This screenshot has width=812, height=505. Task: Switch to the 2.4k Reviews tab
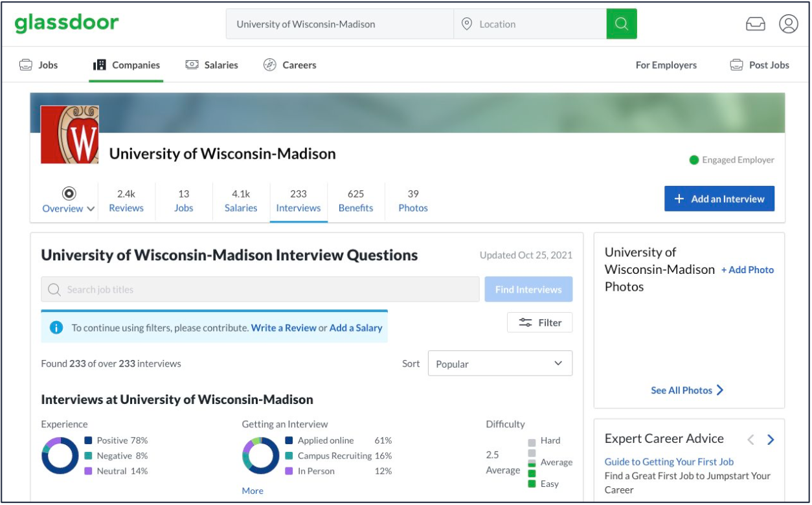pos(126,201)
